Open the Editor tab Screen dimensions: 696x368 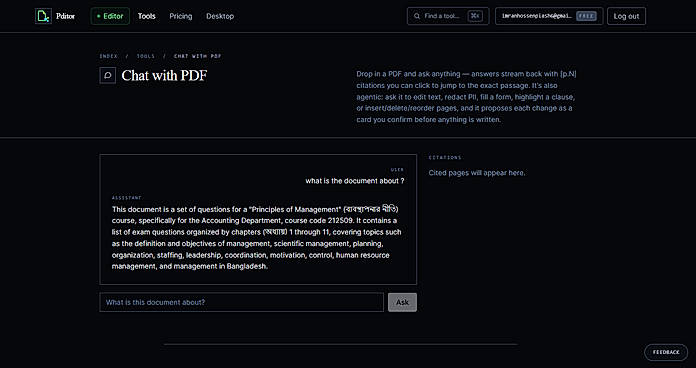[x=110, y=16]
